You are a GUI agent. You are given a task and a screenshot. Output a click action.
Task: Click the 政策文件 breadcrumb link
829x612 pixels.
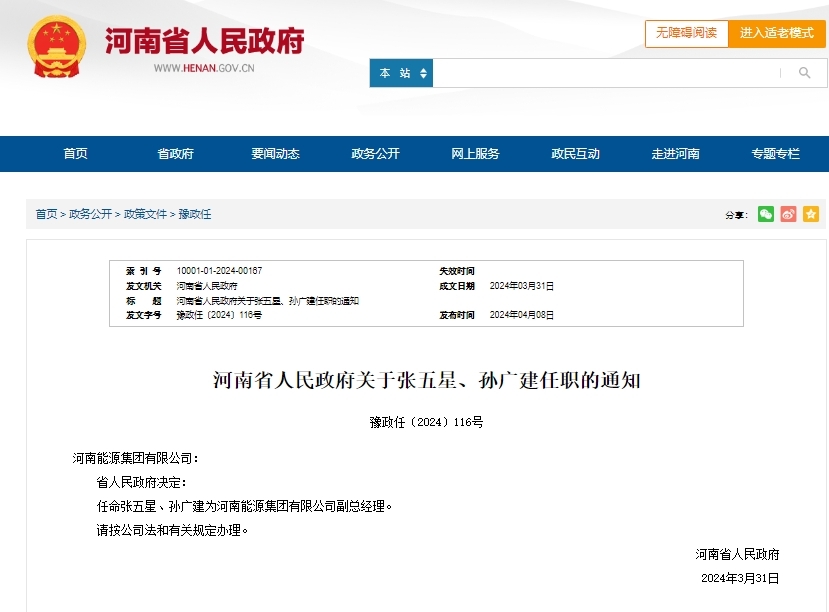[x=145, y=215]
